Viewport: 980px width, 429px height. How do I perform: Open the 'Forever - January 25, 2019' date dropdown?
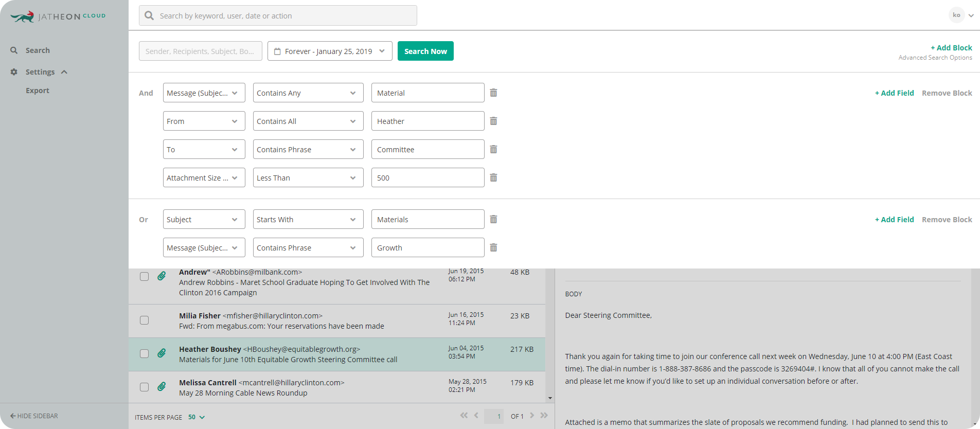[x=330, y=51]
